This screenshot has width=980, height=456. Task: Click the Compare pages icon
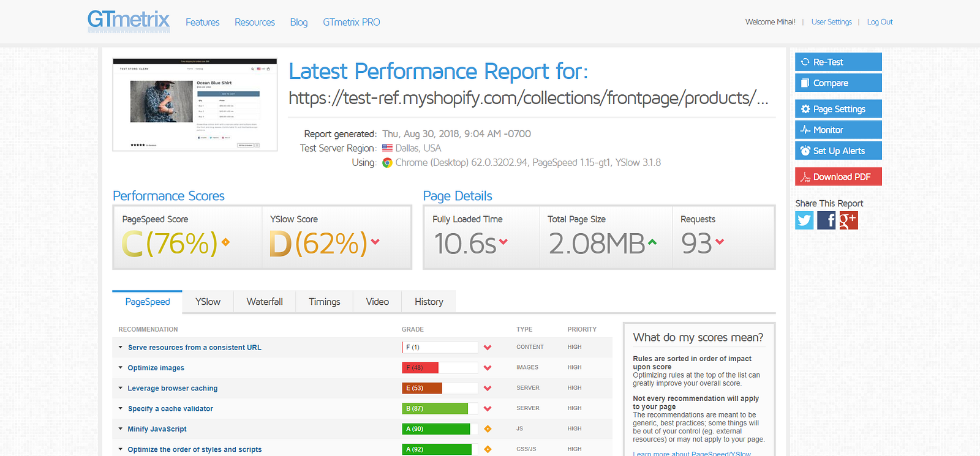(x=805, y=83)
